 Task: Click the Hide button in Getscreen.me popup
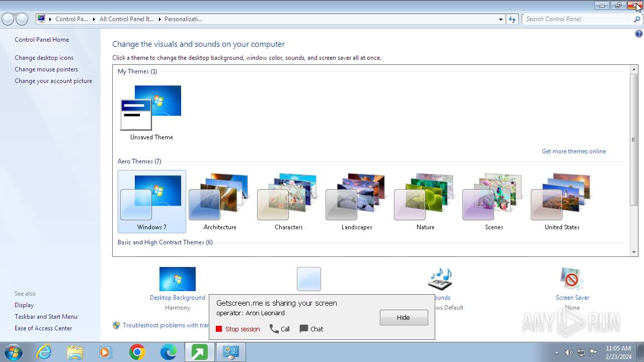404,318
